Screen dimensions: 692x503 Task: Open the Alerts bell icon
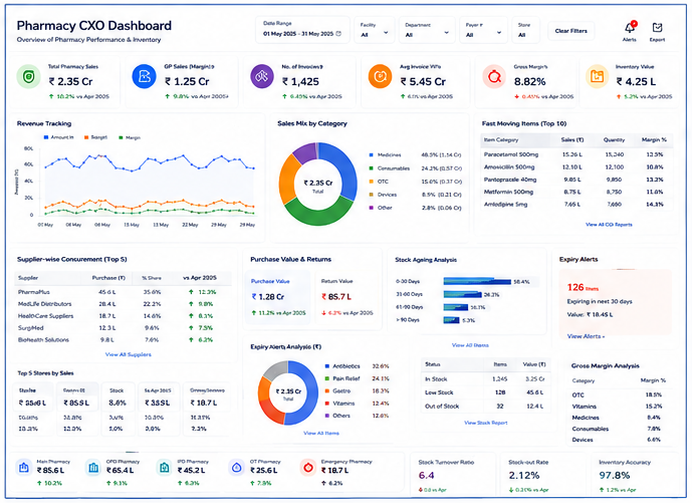point(629,27)
